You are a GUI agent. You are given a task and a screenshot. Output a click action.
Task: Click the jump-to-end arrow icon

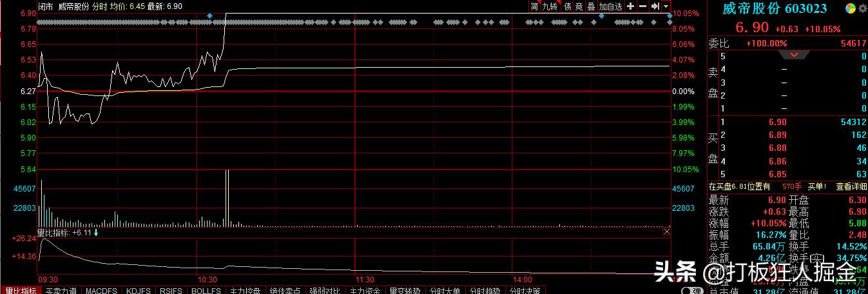655,6
